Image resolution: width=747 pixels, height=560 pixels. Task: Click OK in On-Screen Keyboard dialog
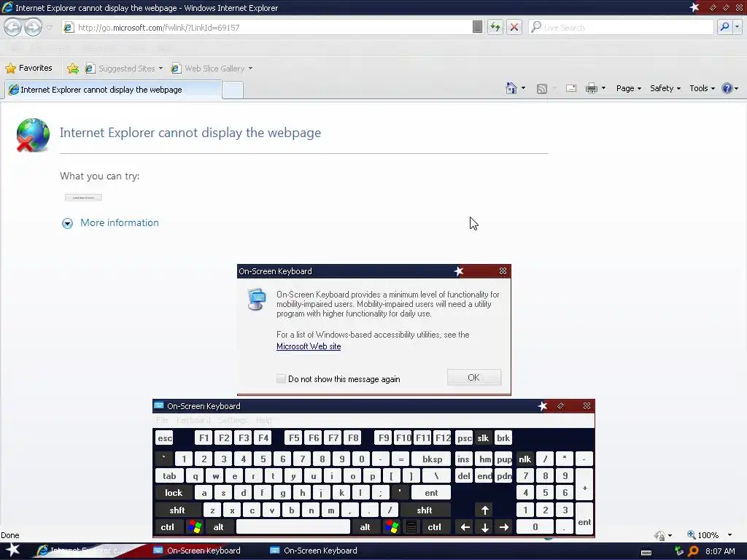click(x=473, y=377)
